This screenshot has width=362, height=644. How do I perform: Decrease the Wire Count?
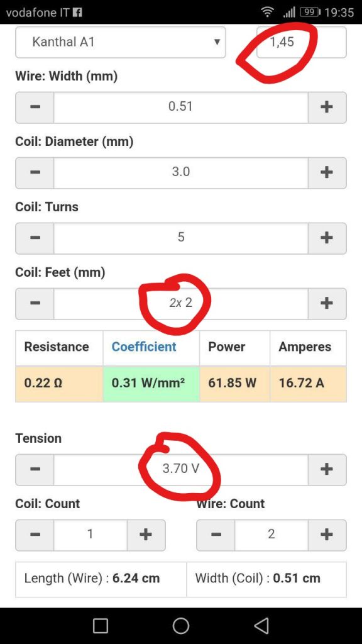216,535
